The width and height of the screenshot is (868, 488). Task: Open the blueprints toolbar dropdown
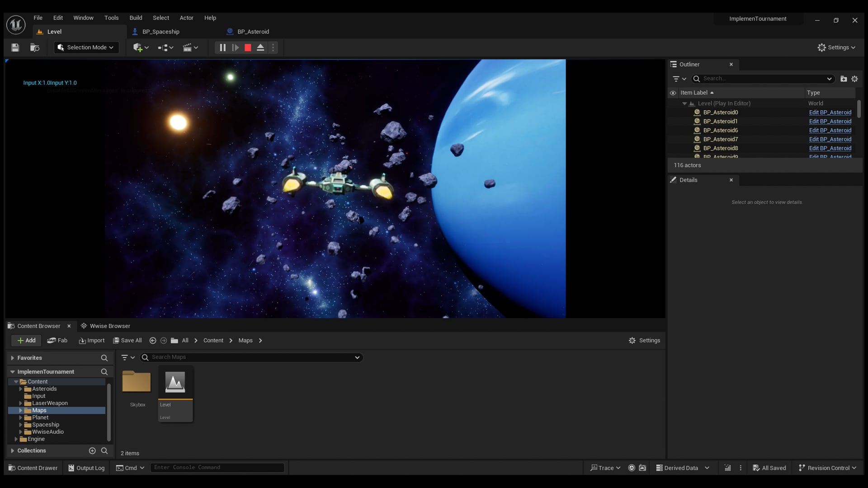pos(165,47)
